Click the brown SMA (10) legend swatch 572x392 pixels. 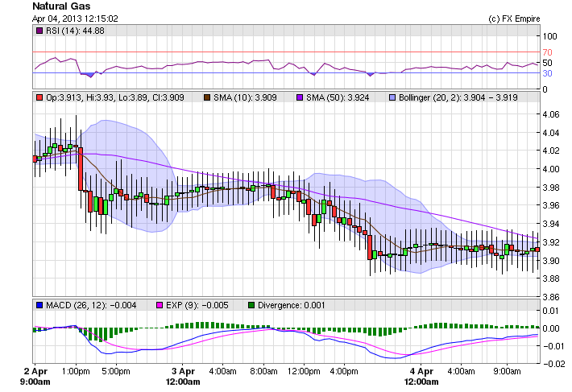[x=206, y=97]
